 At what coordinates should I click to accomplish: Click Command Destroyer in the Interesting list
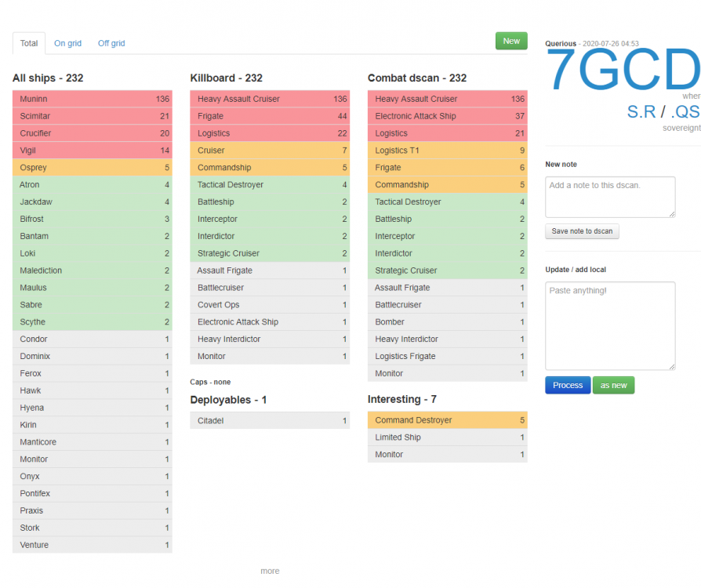click(x=447, y=420)
